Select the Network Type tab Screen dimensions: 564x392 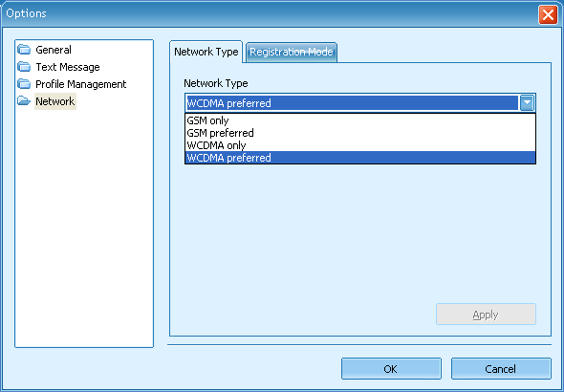click(x=206, y=52)
